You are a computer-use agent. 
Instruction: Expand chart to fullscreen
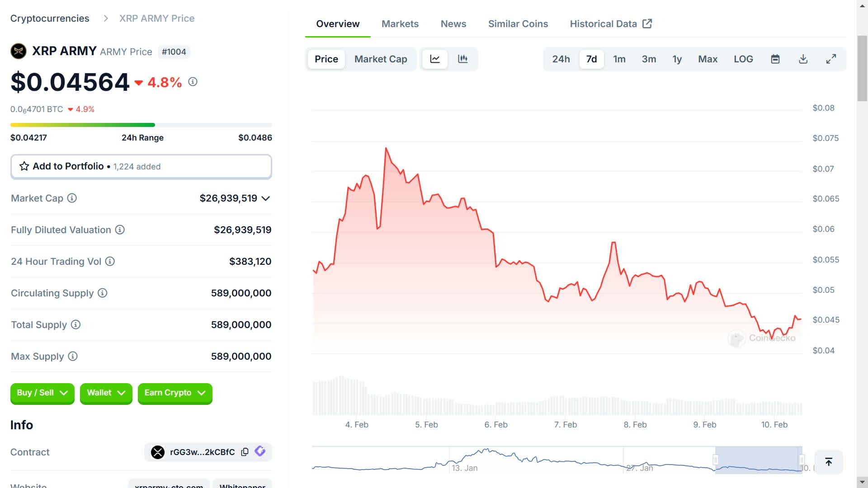[831, 59]
